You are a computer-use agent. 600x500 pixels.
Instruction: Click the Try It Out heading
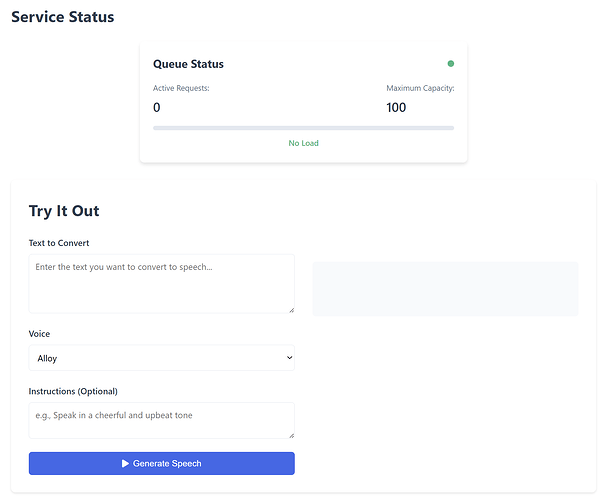pyautogui.click(x=64, y=211)
